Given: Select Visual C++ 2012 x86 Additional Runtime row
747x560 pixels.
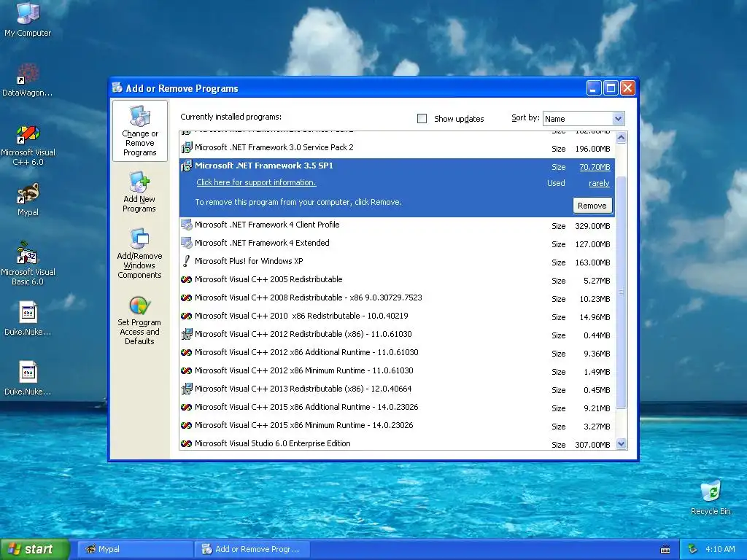Looking at the screenshot, I should (x=397, y=352).
